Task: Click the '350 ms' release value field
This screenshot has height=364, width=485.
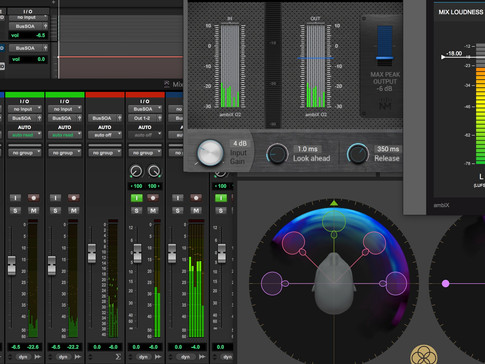Action: [388, 149]
